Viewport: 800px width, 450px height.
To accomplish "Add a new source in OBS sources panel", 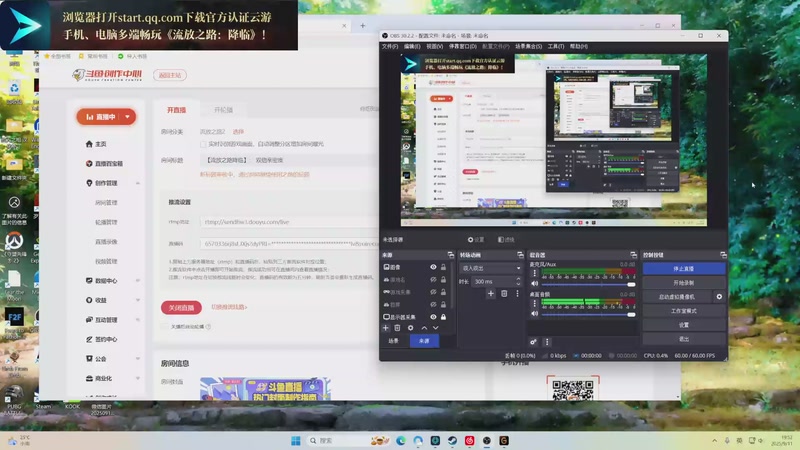I will tap(386, 328).
